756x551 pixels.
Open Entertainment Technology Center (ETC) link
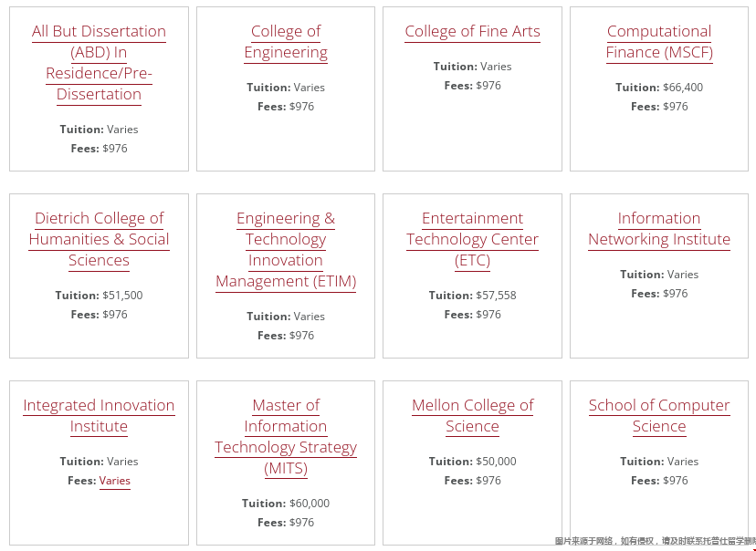473,239
